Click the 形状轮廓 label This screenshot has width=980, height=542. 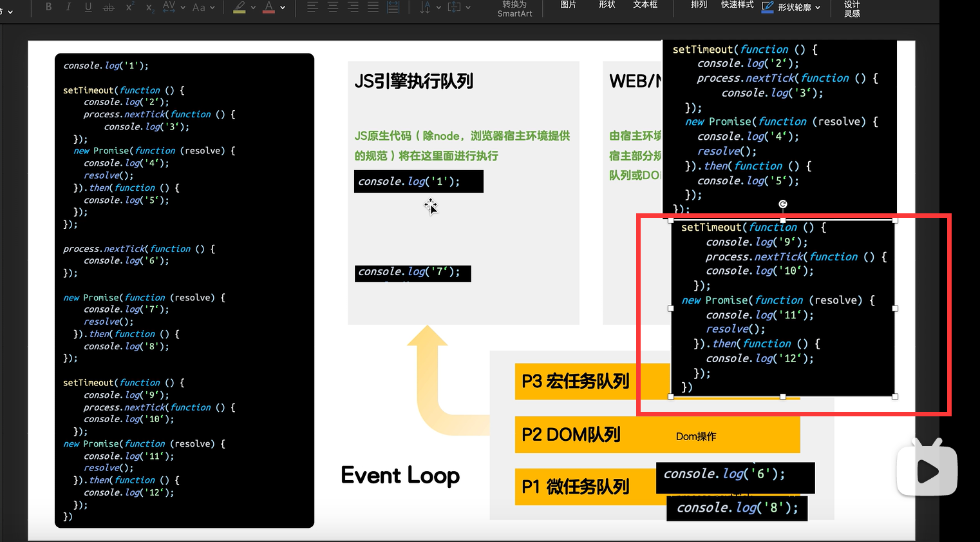pyautogui.click(x=795, y=8)
